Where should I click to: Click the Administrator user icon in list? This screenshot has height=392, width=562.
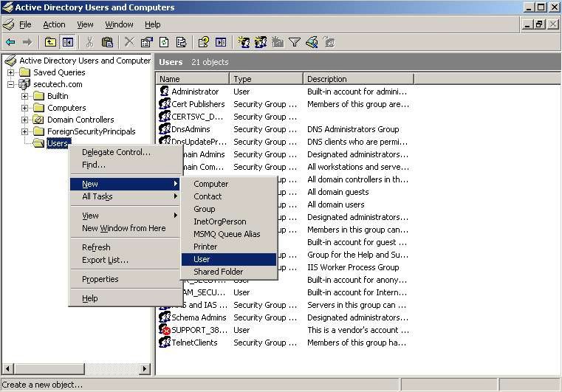click(165, 92)
